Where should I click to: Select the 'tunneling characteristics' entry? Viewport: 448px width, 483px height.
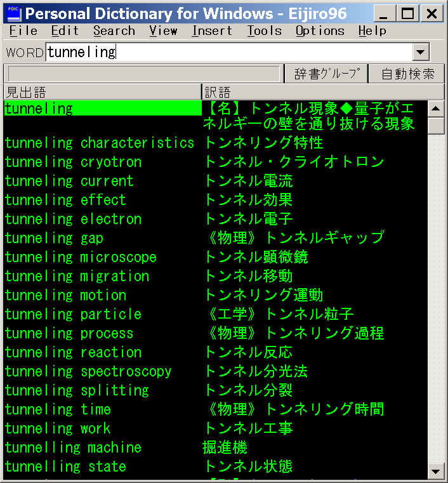(100, 143)
